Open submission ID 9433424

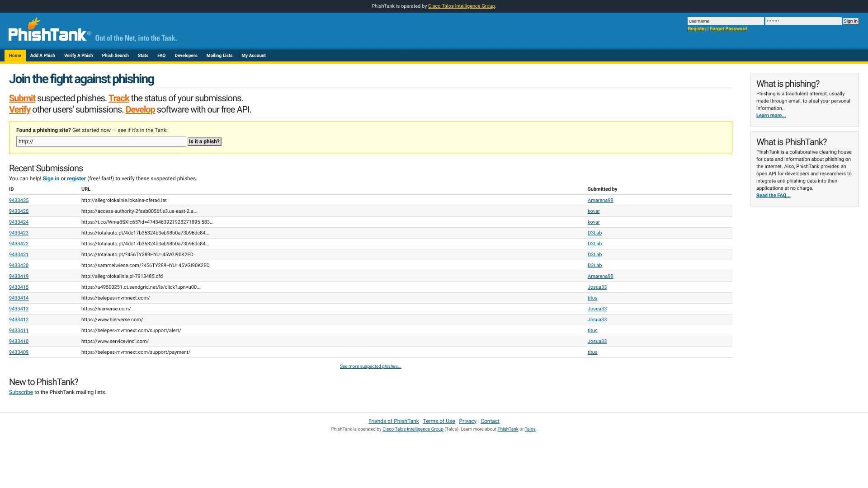pyautogui.click(x=19, y=222)
